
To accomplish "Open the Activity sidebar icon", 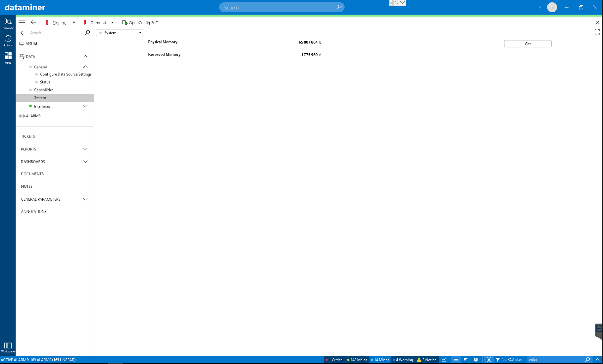I will coord(8,41).
